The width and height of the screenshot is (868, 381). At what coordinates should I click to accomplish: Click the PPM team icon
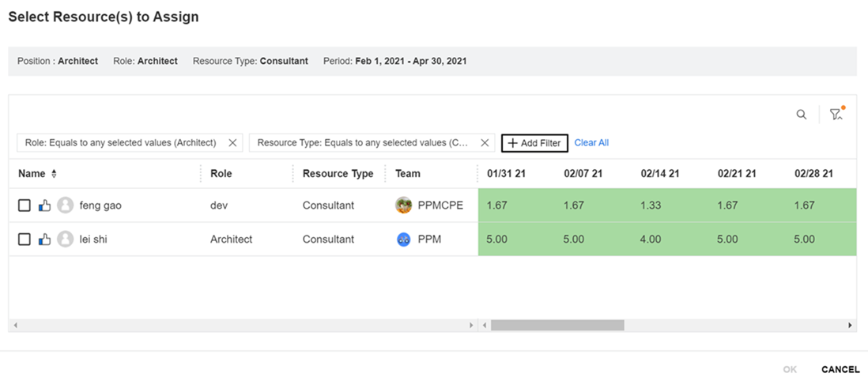pyautogui.click(x=404, y=240)
